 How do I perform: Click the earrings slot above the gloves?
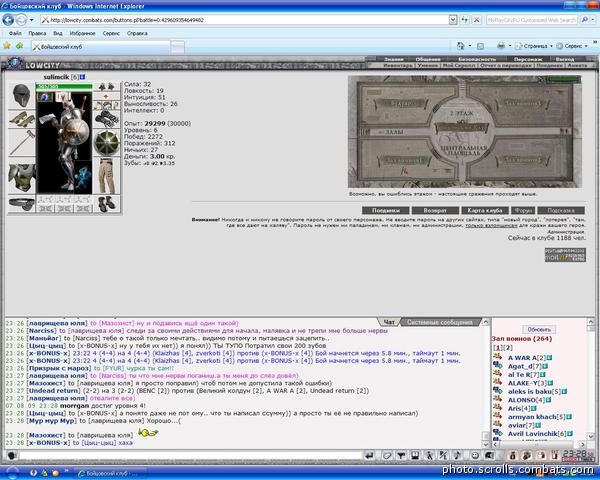[x=107, y=87]
